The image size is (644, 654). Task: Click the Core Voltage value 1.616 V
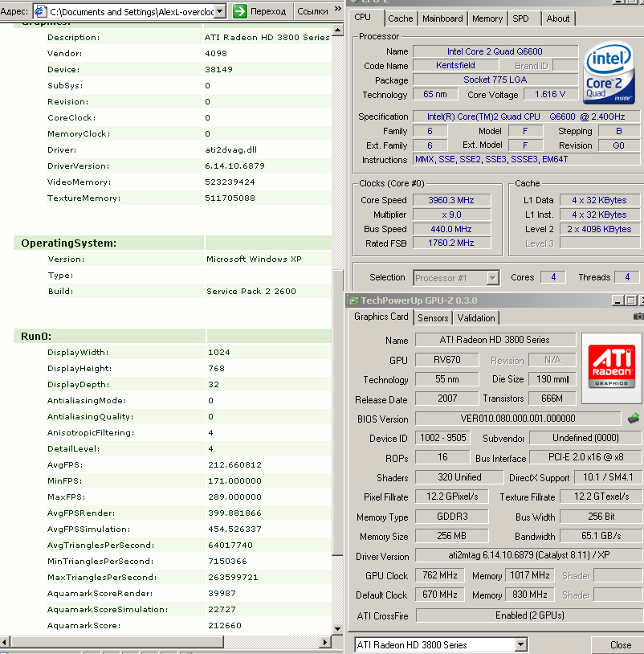pos(551,94)
